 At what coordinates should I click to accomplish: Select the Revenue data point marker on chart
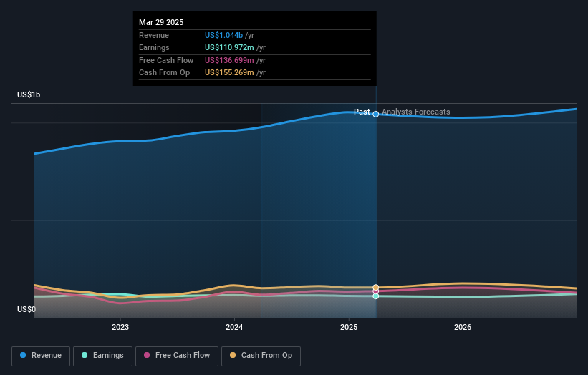coord(376,115)
